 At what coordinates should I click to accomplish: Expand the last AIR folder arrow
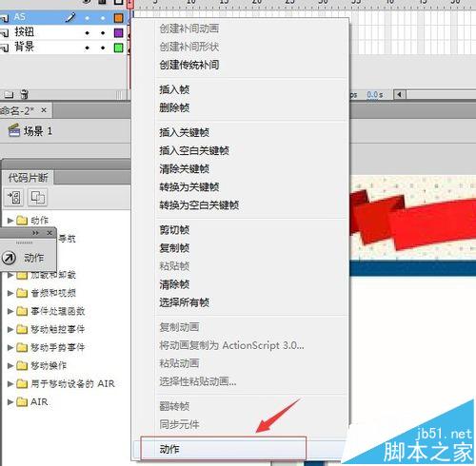[10, 402]
